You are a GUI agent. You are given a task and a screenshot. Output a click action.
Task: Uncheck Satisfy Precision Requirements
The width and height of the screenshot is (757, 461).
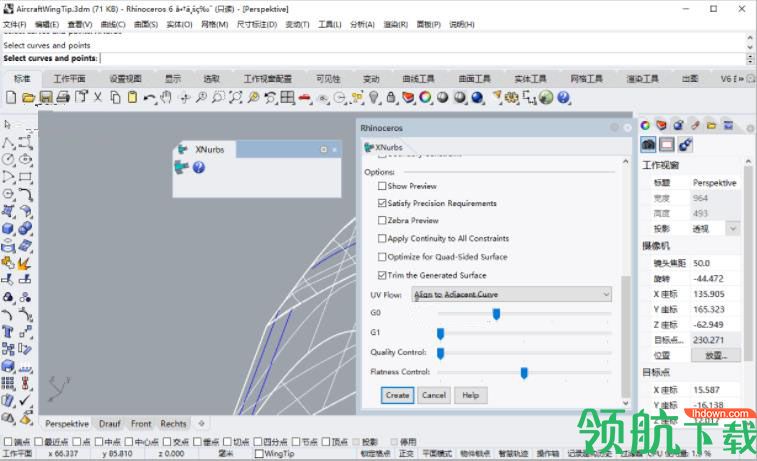(382, 203)
